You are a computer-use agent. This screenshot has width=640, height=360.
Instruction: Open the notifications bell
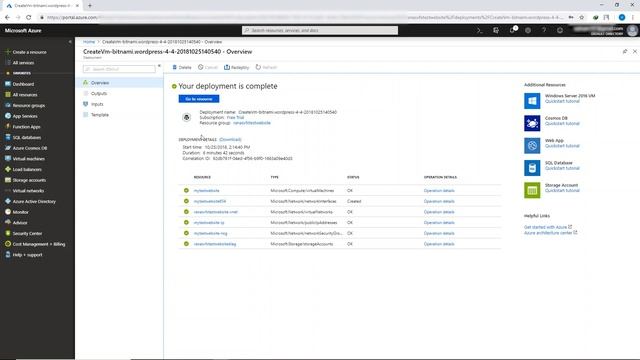(x=512, y=30)
